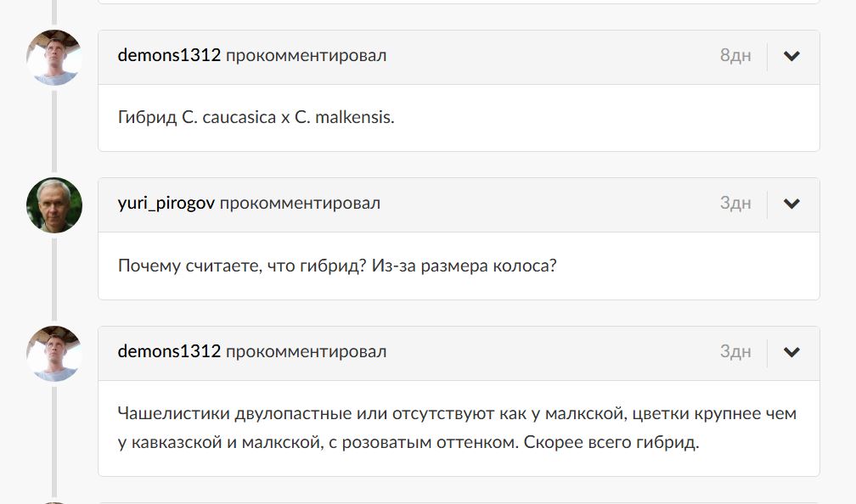Image resolution: width=856 pixels, height=504 pixels.
Task: Click yuri_pirogov's profile avatar
Action: [x=54, y=204]
